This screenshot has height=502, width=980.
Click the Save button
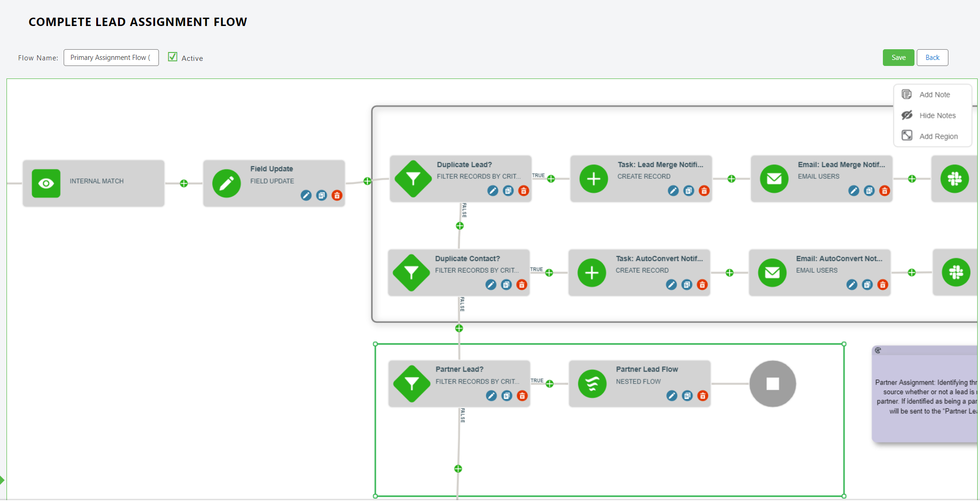[898, 57]
